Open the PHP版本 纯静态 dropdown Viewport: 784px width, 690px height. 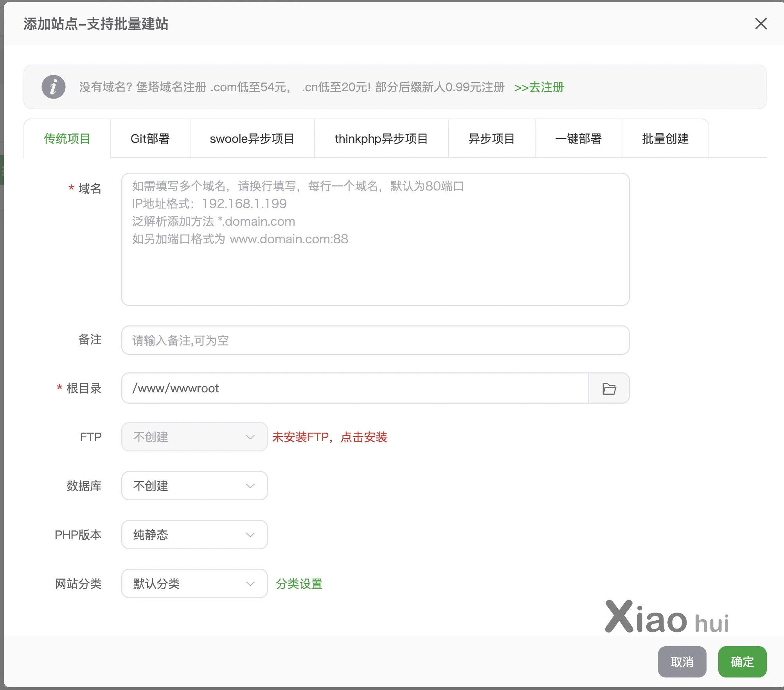point(194,535)
